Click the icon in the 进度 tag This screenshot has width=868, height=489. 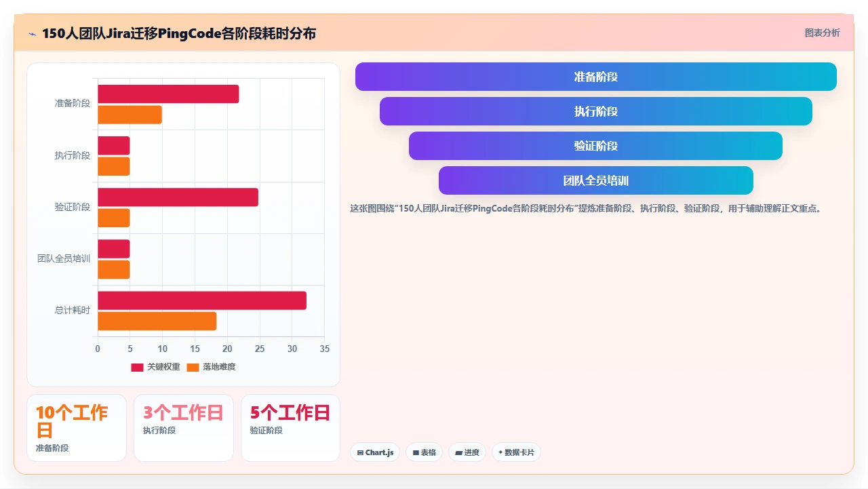tap(459, 452)
